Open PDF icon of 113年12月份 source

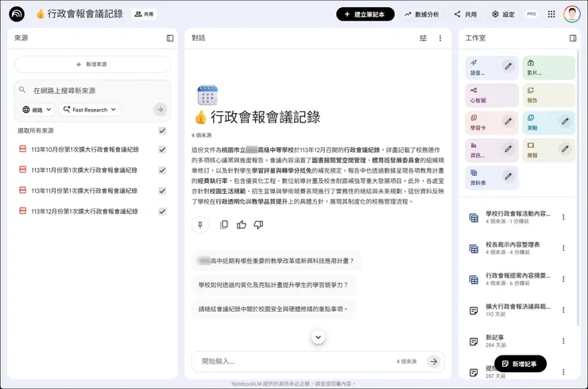point(22,211)
